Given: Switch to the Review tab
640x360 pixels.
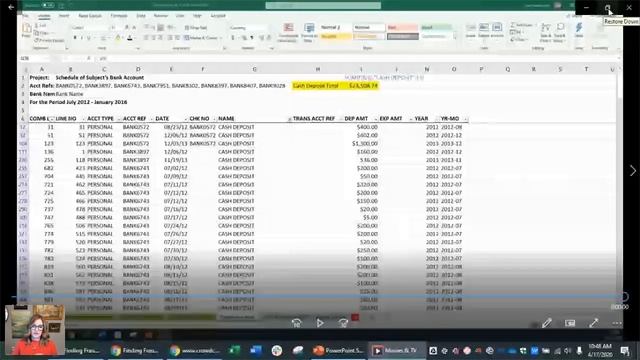Looking at the screenshot, I should 161,16.
